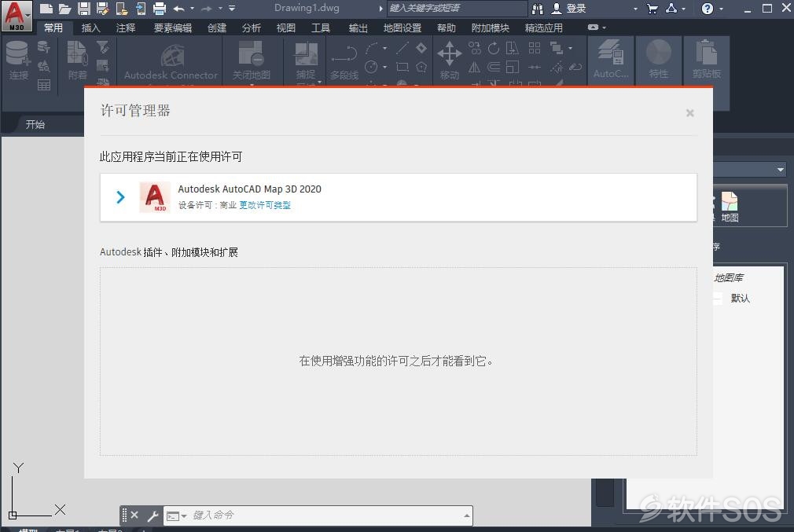Open the Autodesk Connector tool
Viewport: 794px width, 532px height.
[171, 62]
